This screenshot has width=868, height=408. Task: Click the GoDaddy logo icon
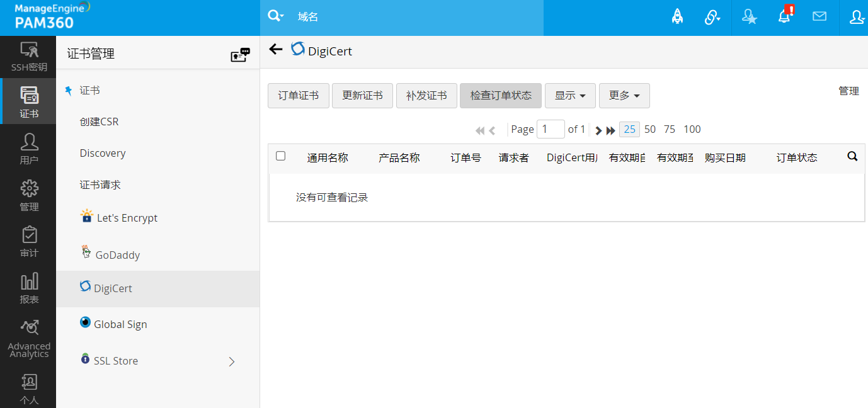(87, 252)
